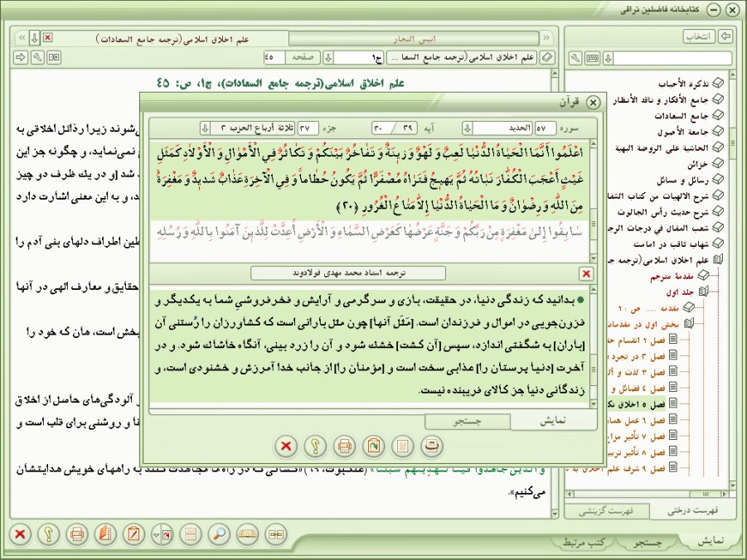Click the juz number field in Quran dialog
Viewport: 747px width, 560px height.
[308, 128]
